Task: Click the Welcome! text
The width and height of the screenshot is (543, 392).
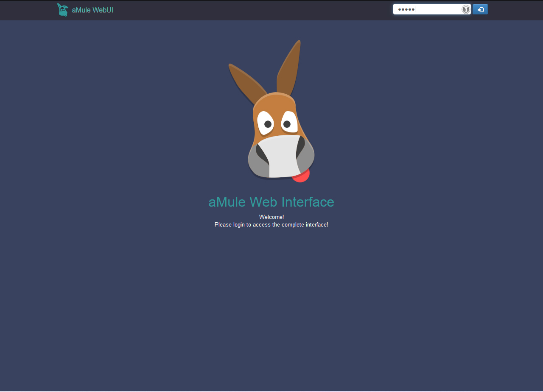Action: point(271,217)
